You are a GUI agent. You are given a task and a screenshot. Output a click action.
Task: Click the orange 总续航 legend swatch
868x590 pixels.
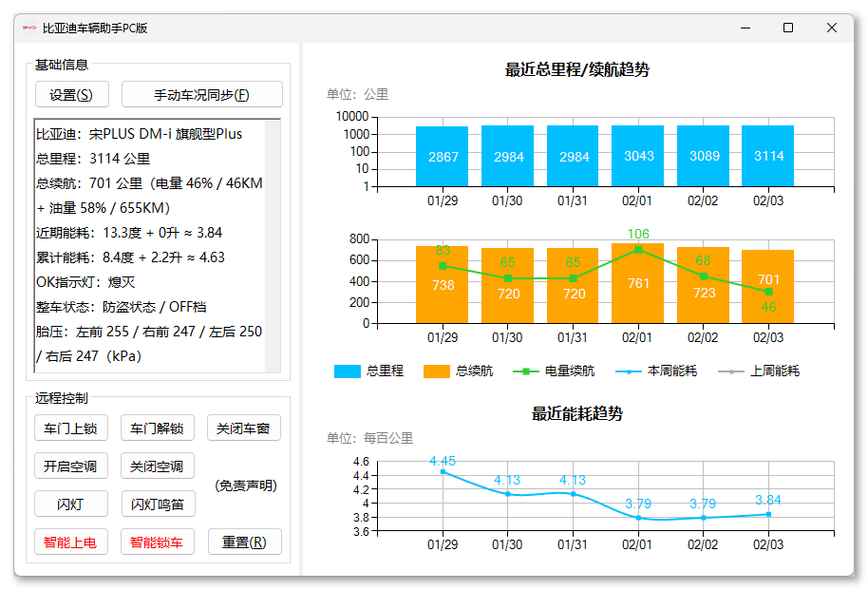click(436, 371)
